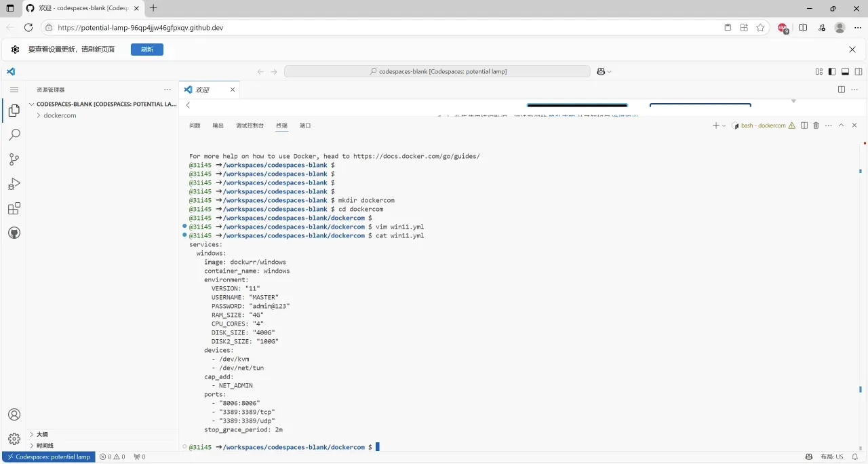Open the browser tab actions menu
Viewport: 868px width, 464px height.
click(x=9, y=8)
